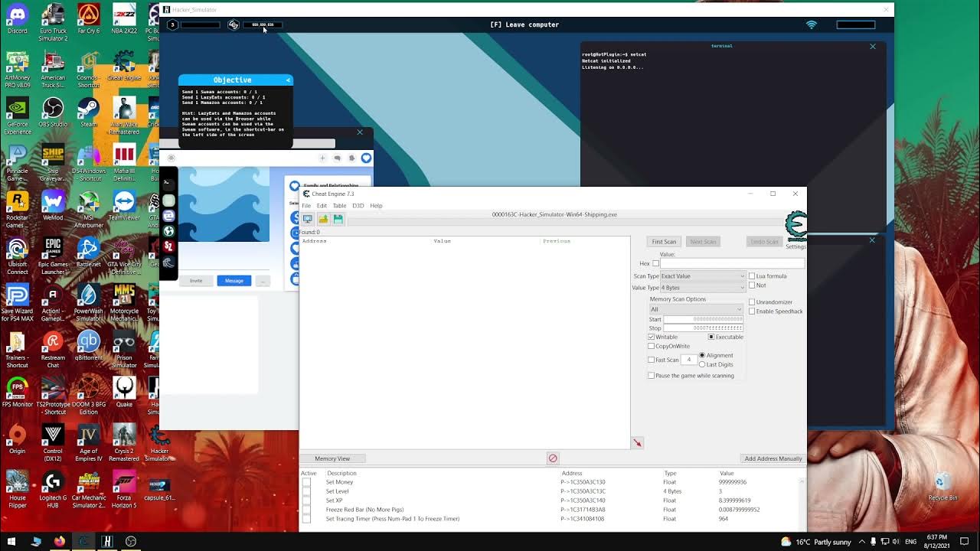Click the wifi icon in game top bar
The height and width of the screenshot is (551, 980).
pos(812,24)
